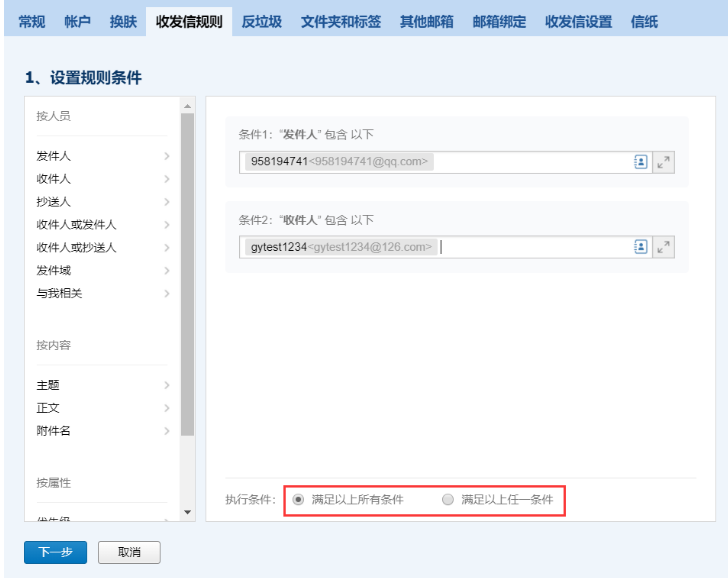Switch to the 反垃圾 tab
The width and height of the screenshot is (728, 578).
coord(261,22)
